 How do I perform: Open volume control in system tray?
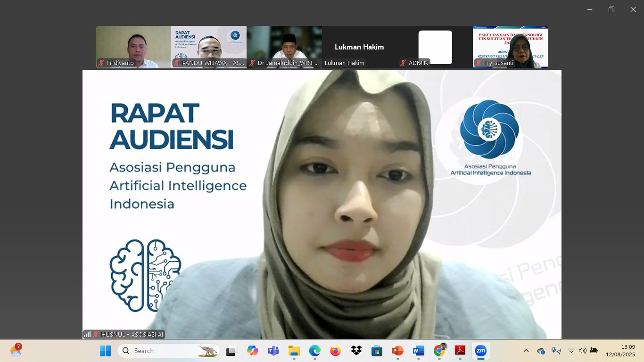[583, 351]
